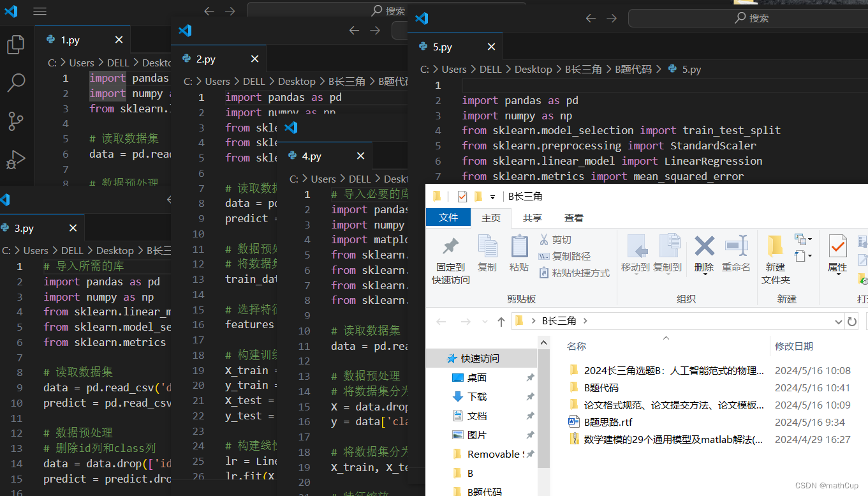
Task: Open the recent locations chevron beside the forward arrow
Action: tap(485, 322)
